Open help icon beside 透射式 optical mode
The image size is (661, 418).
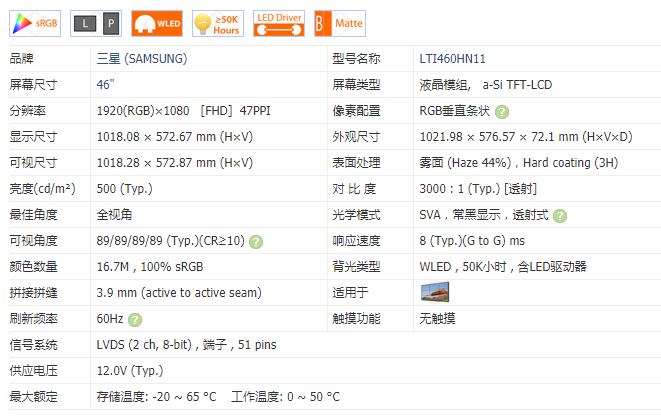click(560, 215)
